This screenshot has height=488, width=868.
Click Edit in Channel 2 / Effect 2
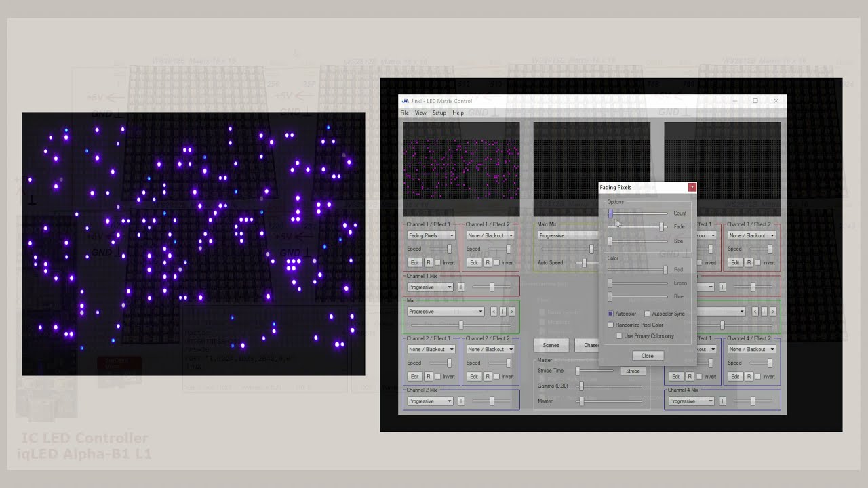pyautogui.click(x=473, y=376)
